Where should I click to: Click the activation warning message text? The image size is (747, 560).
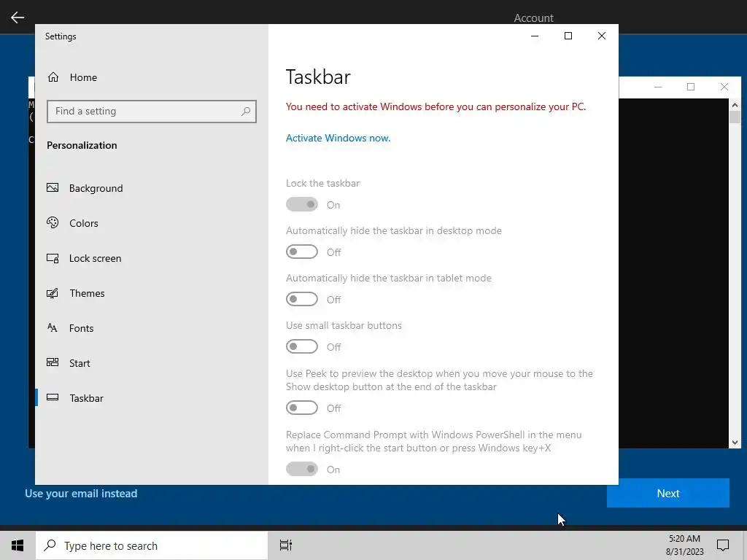436,106
